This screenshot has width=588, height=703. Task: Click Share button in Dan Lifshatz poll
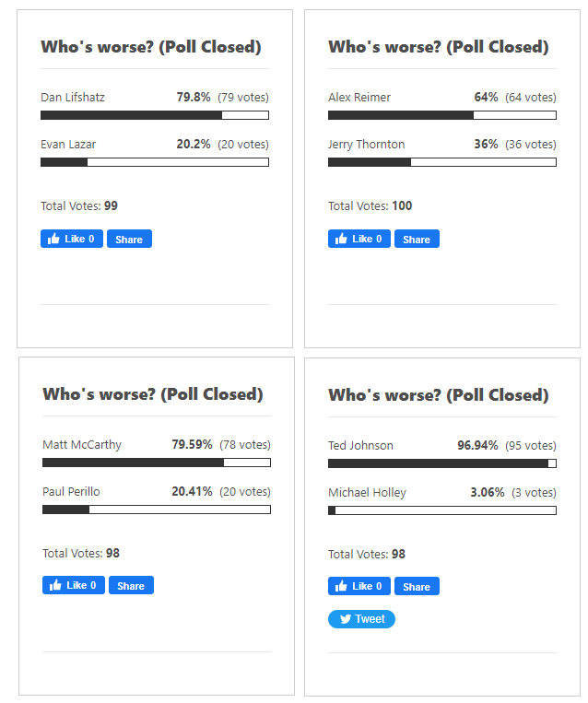pos(129,240)
